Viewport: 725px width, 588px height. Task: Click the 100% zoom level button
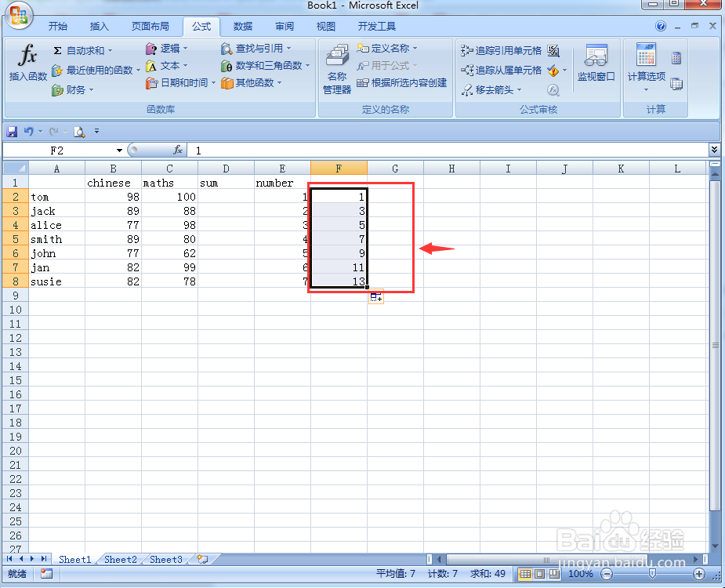point(580,574)
